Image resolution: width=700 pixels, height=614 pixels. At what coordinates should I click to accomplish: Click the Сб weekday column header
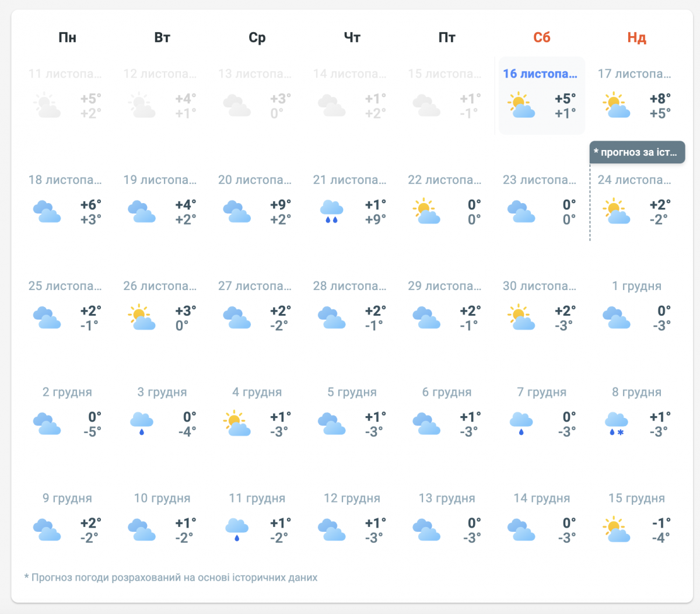541,38
